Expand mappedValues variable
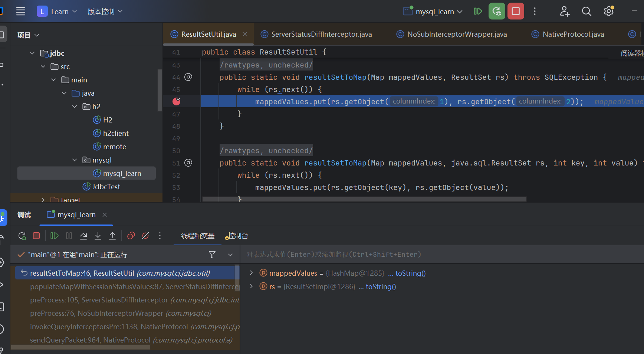644x354 pixels. [252, 273]
